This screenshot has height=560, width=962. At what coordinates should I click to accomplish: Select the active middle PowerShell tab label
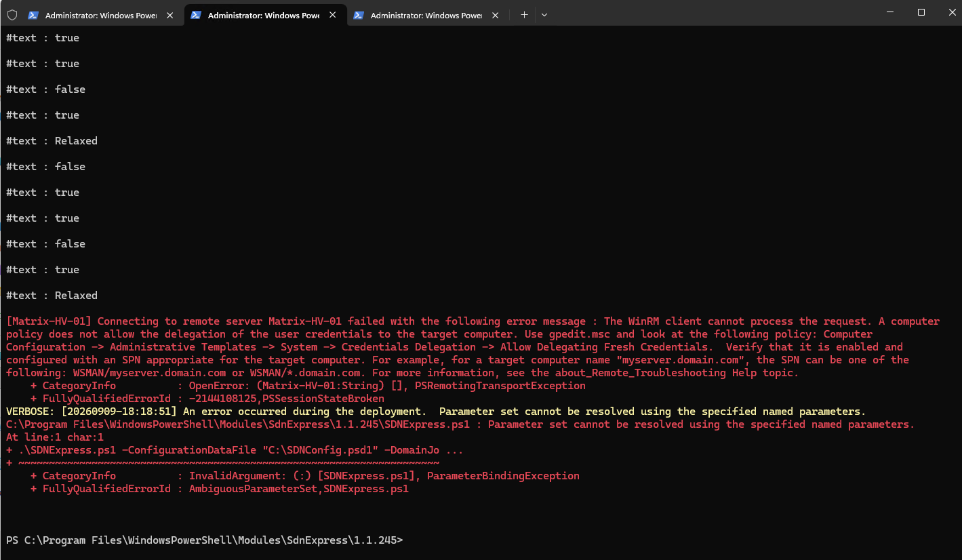click(264, 15)
